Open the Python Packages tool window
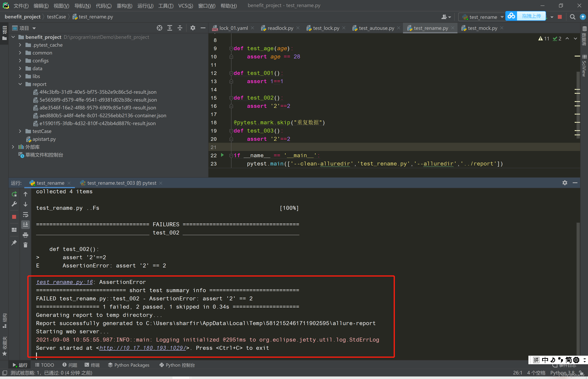 (129, 365)
